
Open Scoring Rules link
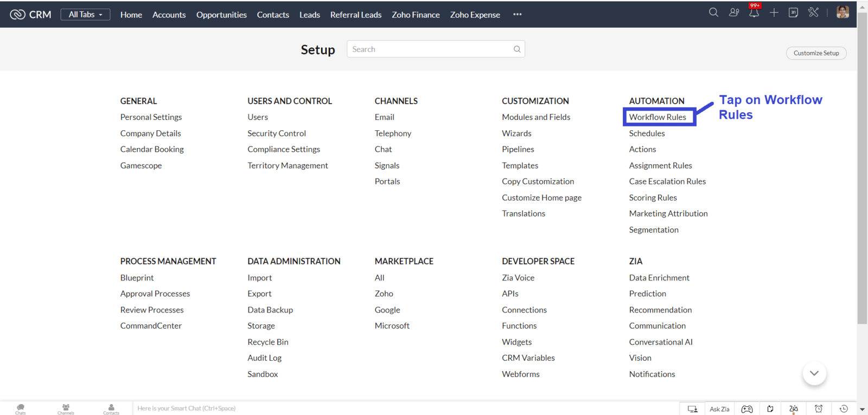coord(653,197)
